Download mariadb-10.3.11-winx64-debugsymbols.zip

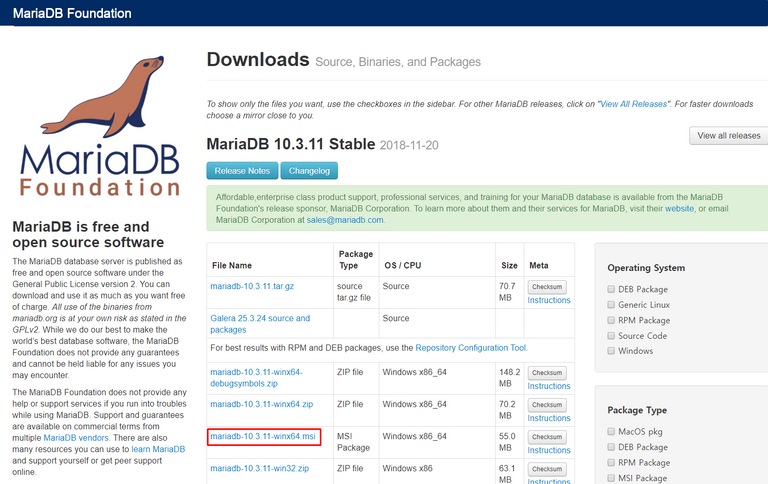256,378
